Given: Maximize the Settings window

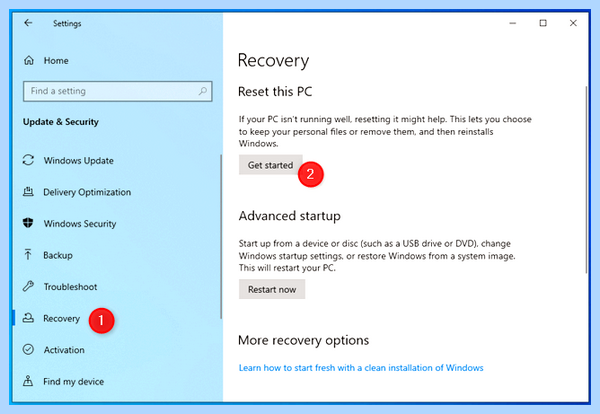Looking at the screenshot, I should [543, 23].
